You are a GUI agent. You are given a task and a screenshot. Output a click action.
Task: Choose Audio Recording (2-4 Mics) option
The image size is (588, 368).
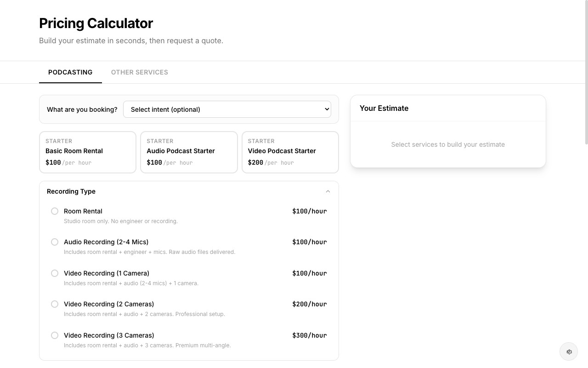click(x=55, y=242)
